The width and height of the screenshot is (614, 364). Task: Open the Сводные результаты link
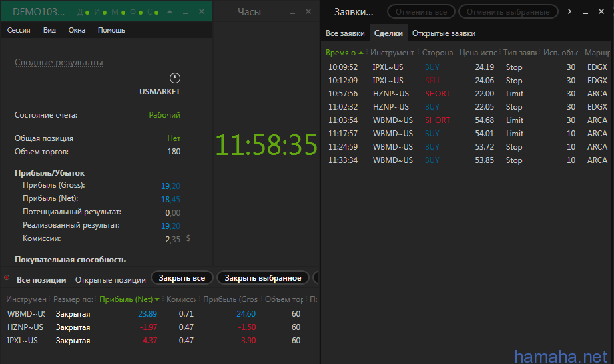(59, 63)
